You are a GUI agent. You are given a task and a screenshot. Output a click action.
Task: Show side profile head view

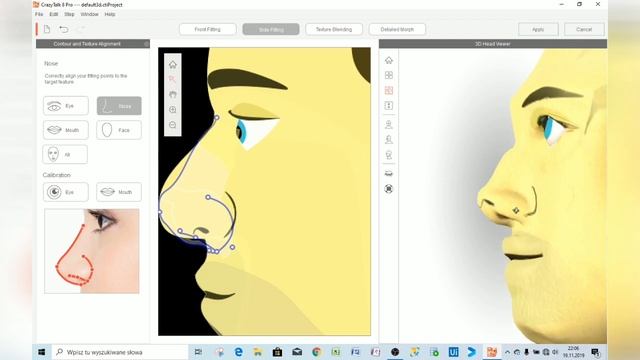389,140
